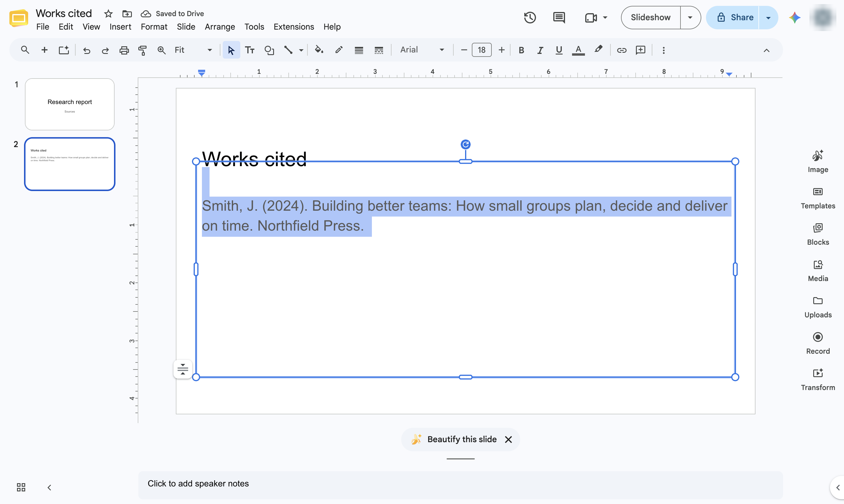Open the Format menu
844x504 pixels.
coord(154,27)
